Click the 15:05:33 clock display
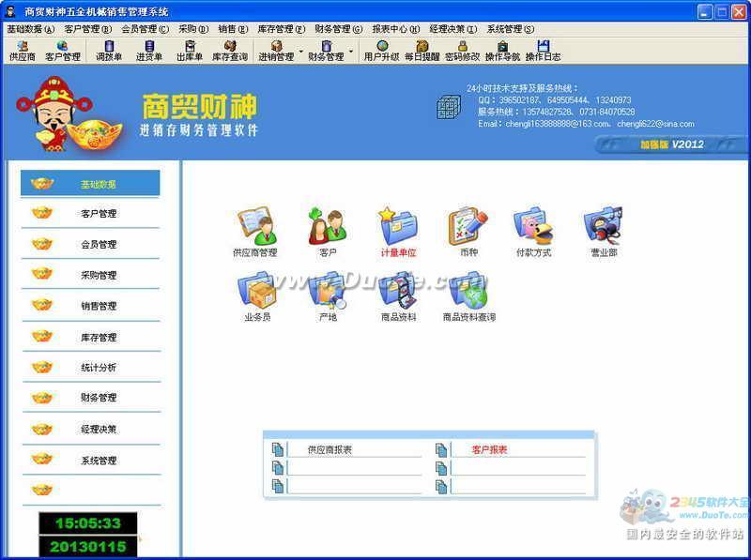Screen dimensions: 751x560 point(88,523)
